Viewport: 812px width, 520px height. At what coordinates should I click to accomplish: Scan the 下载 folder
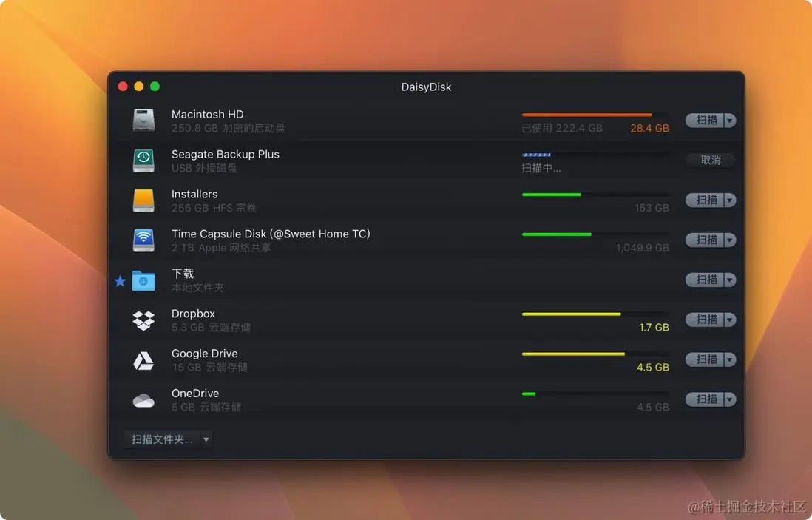pyautogui.click(x=705, y=280)
